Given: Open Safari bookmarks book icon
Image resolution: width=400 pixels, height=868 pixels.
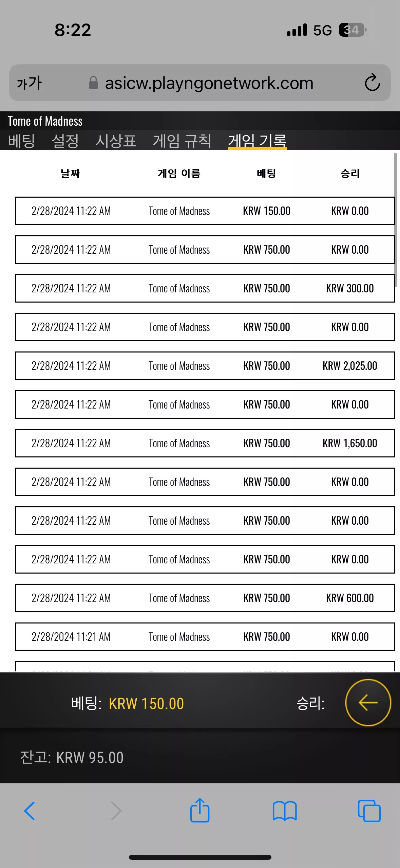Looking at the screenshot, I should click(285, 811).
